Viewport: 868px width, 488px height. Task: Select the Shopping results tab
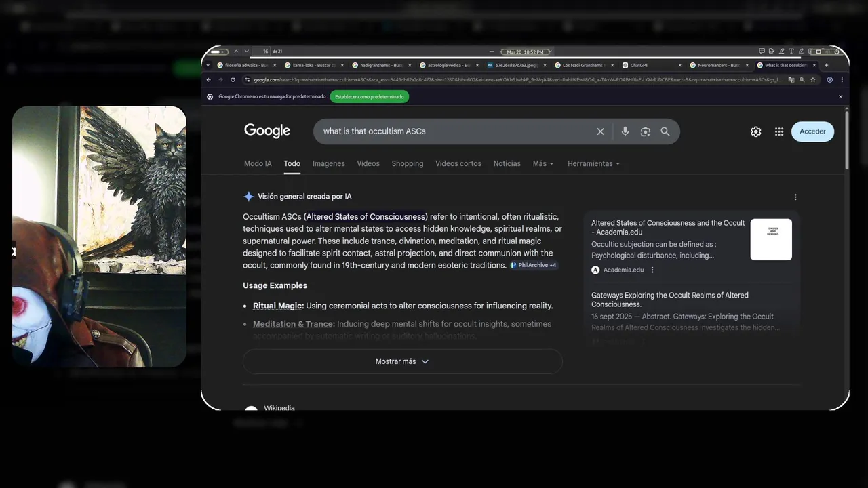408,163
